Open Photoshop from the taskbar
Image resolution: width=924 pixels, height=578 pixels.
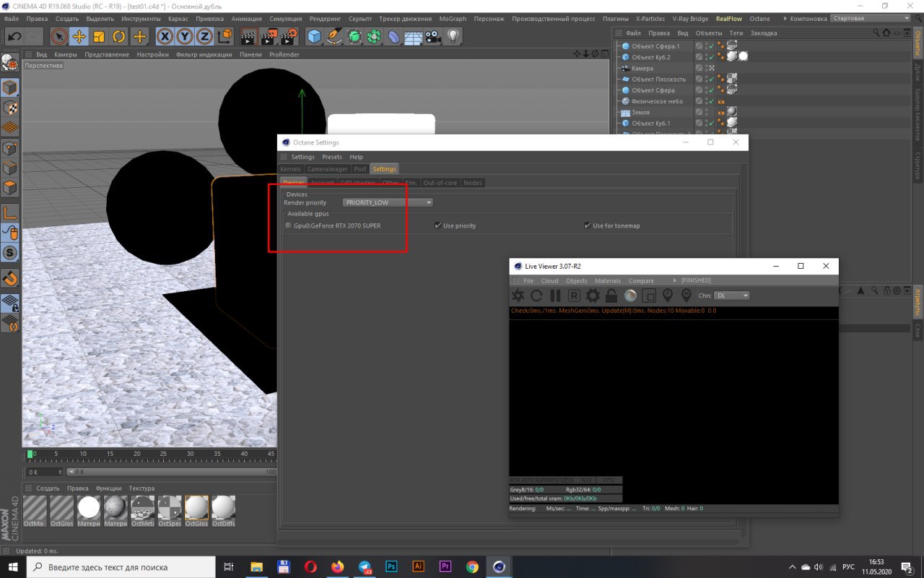coord(391,567)
